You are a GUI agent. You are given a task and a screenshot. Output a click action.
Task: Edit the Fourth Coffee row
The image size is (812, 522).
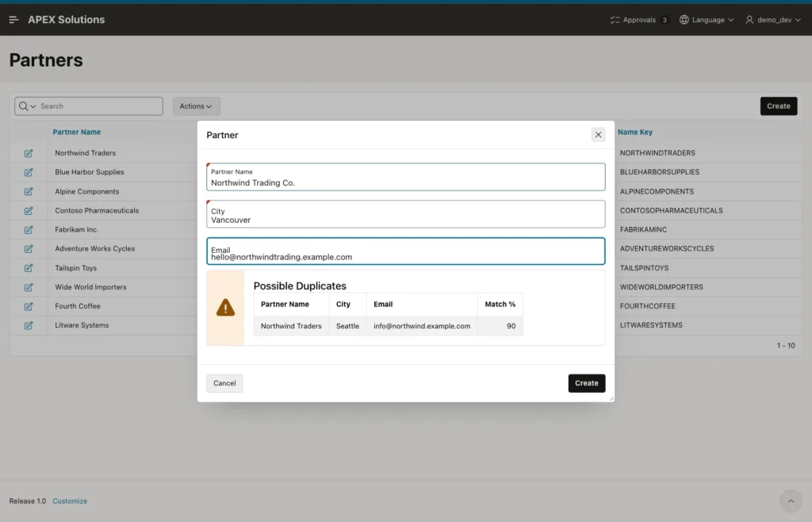(x=29, y=306)
